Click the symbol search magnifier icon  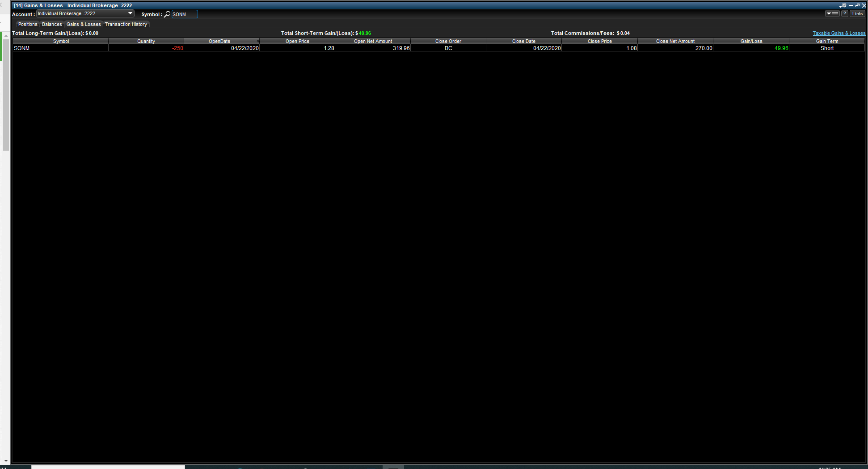point(167,14)
